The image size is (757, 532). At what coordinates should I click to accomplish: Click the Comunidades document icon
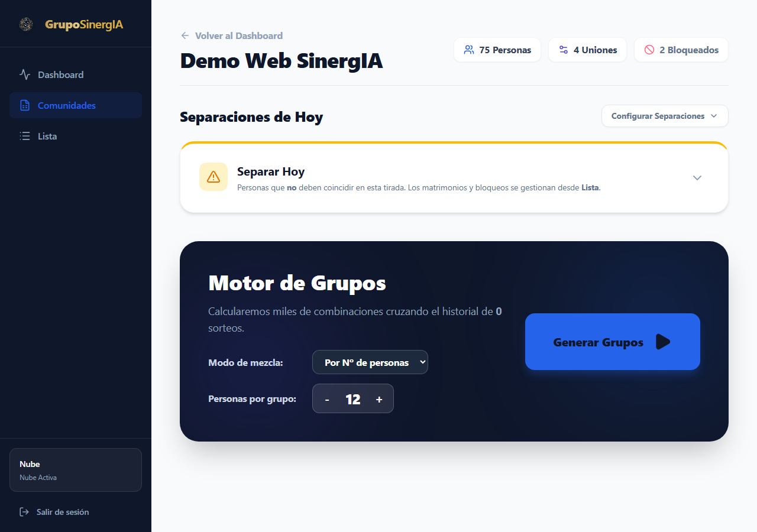click(25, 105)
